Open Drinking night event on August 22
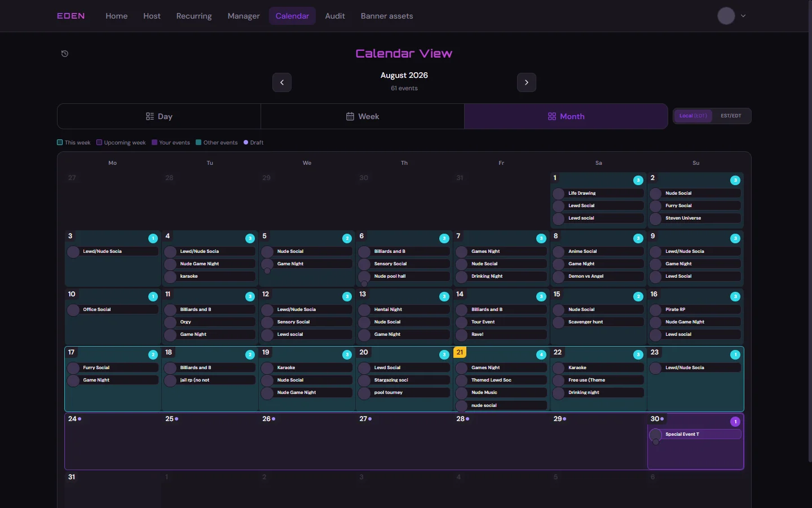 click(x=598, y=392)
